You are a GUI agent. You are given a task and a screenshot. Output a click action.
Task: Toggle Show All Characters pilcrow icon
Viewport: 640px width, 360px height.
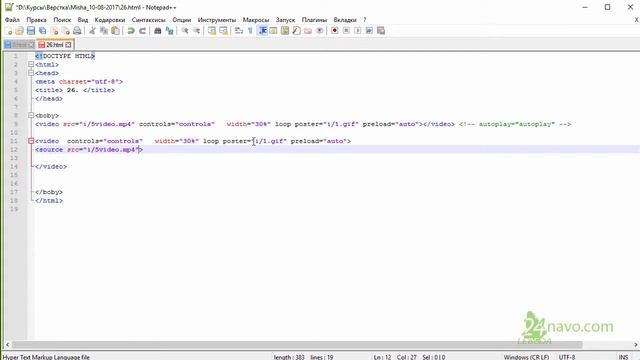pos(250,31)
